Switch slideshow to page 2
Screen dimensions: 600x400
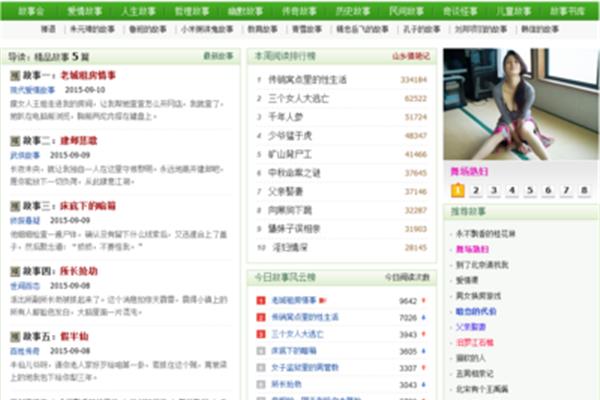coord(476,191)
